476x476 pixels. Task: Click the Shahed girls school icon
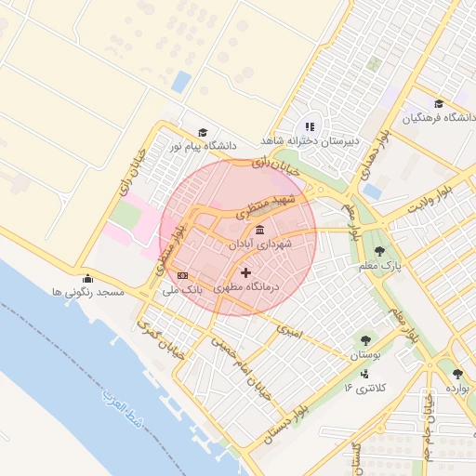click(x=310, y=126)
